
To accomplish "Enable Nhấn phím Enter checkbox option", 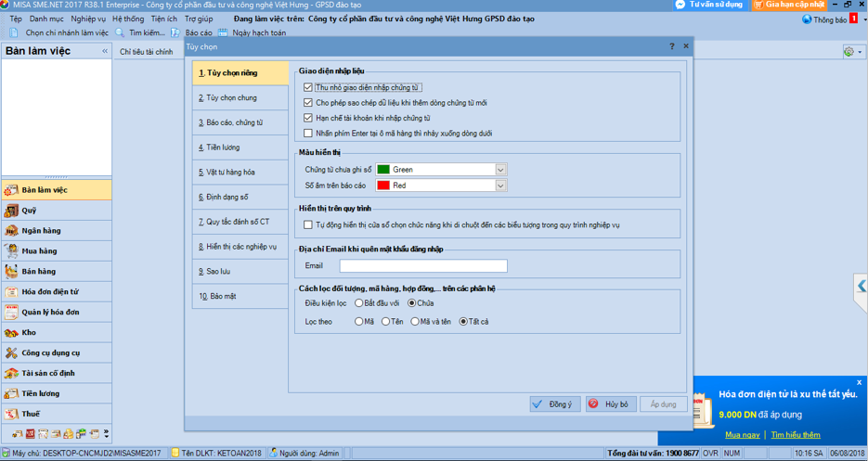I will point(308,134).
